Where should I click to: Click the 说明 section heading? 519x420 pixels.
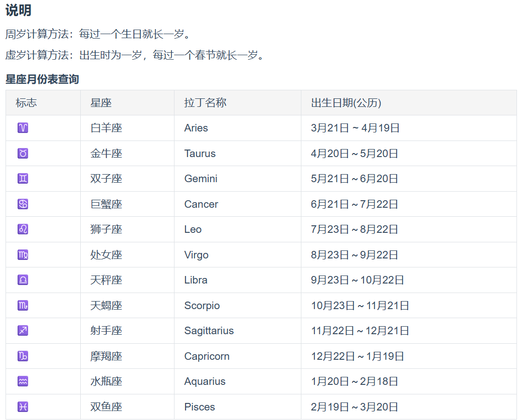19,10
